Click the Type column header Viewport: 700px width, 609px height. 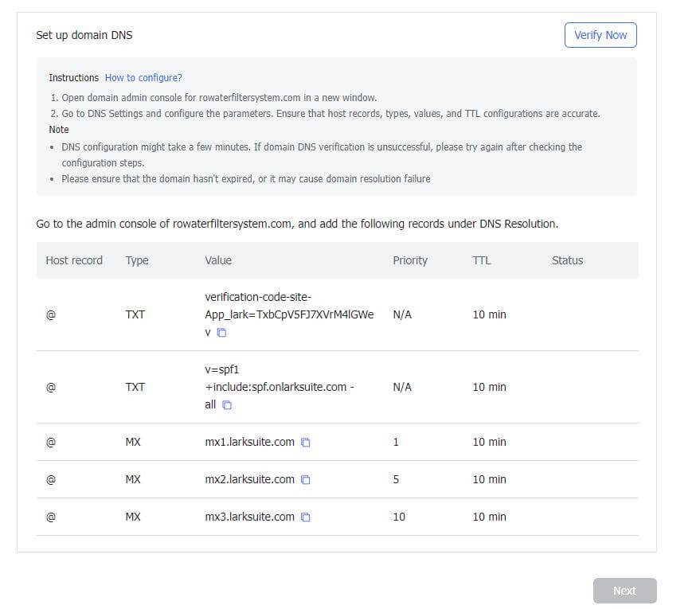tap(137, 260)
